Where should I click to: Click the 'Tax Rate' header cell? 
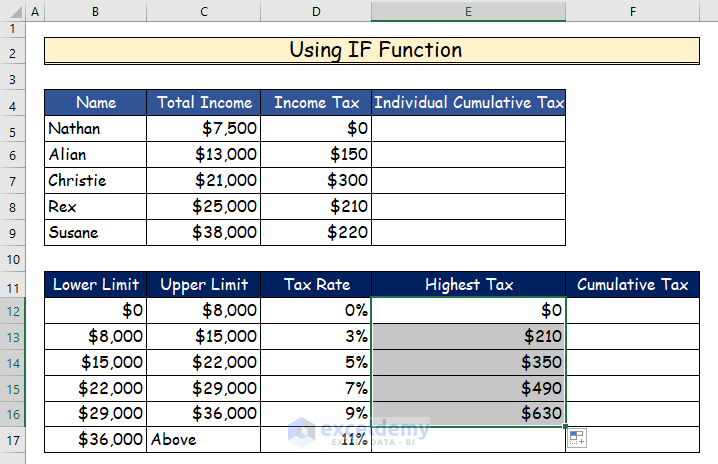pyautogui.click(x=315, y=284)
